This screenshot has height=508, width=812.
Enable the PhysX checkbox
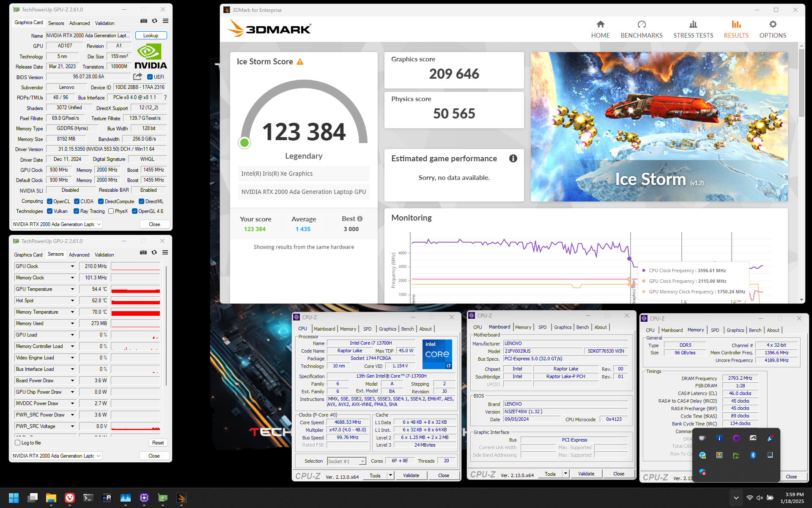click(x=111, y=211)
